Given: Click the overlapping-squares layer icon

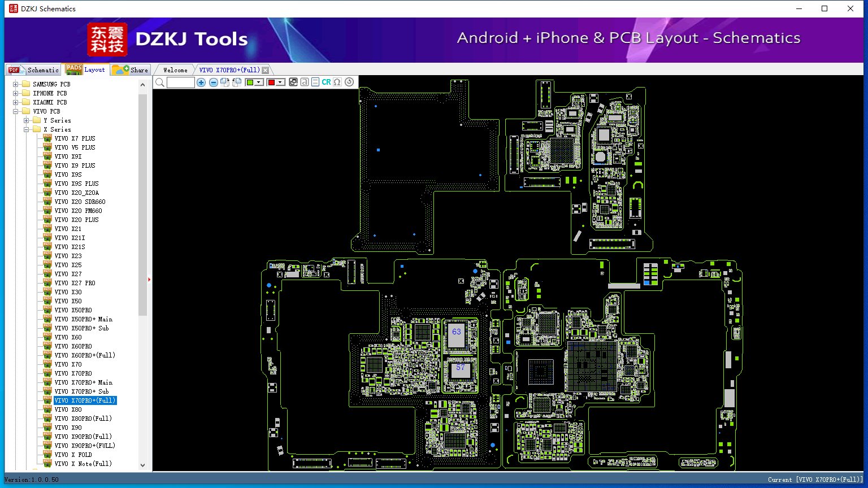Looking at the screenshot, I should (293, 82).
